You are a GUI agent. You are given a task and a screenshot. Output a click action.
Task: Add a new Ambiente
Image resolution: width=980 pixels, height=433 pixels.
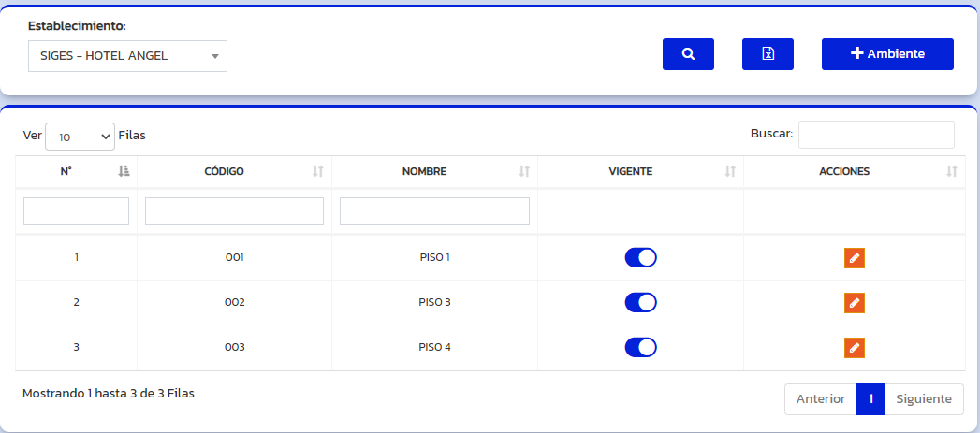coord(887,54)
